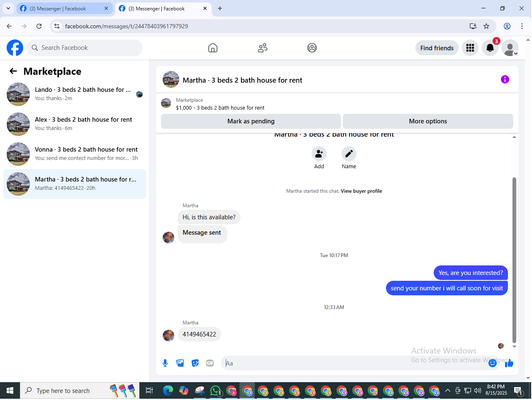Image resolution: width=532 pixels, height=400 pixels.
Task: Open conversation information purple icon
Action: [x=505, y=79]
